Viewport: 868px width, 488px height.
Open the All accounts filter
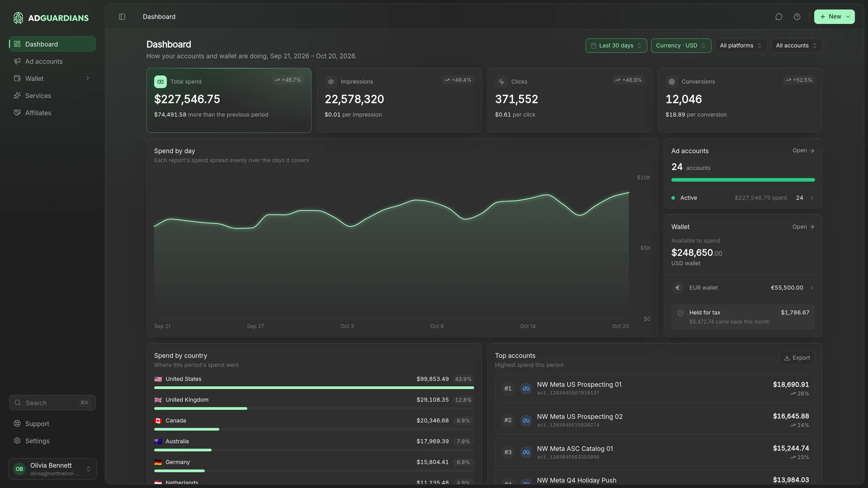[796, 46]
